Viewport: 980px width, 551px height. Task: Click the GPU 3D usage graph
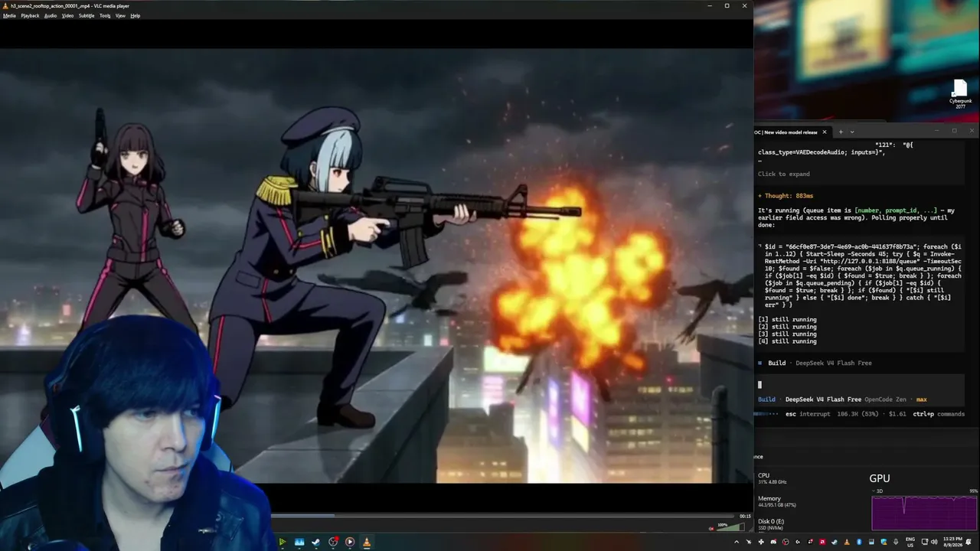tap(924, 513)
